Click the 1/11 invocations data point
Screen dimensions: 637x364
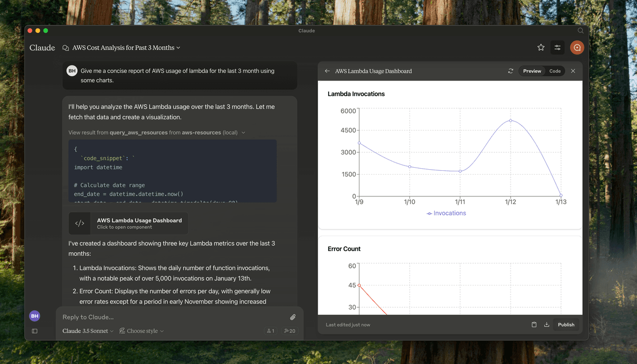[460, 171]
